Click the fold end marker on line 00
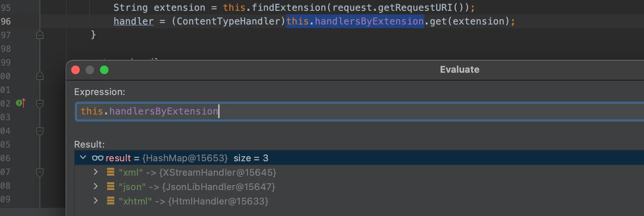This screenshot has width=644, height=216. pos(40,76)
